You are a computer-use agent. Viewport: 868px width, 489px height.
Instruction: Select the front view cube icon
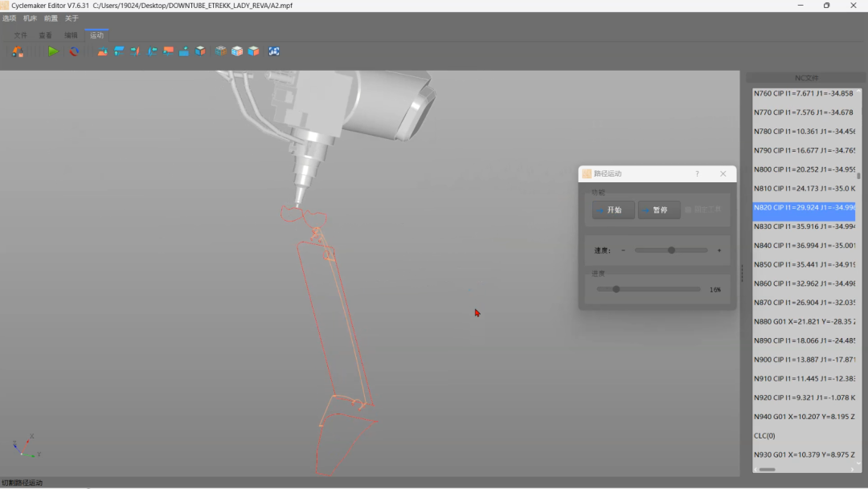tap(168, 51)
